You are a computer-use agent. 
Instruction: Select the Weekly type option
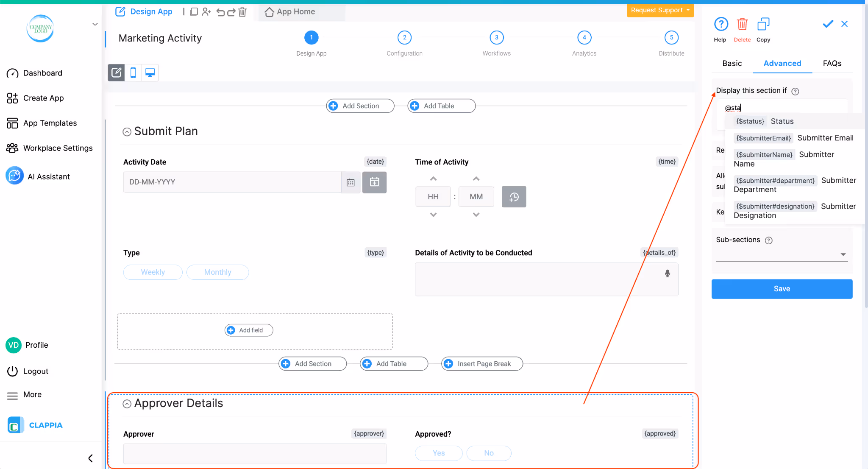(x=153, y=272)
